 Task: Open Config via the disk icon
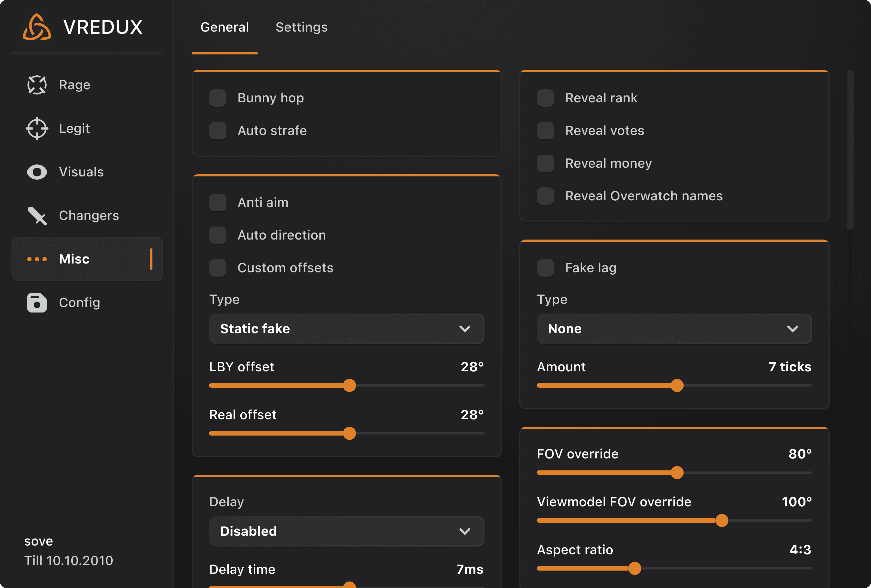click(37, 302)
